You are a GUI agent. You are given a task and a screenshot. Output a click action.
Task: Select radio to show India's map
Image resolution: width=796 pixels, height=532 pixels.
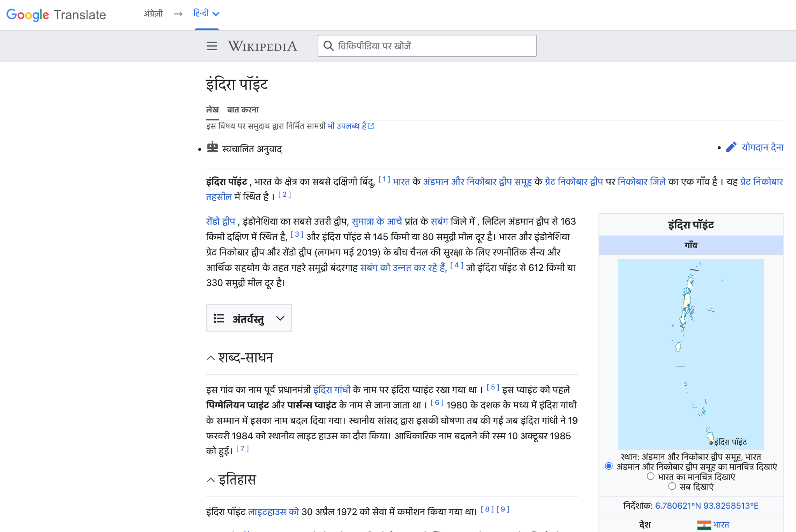click(x=651, y=476)
